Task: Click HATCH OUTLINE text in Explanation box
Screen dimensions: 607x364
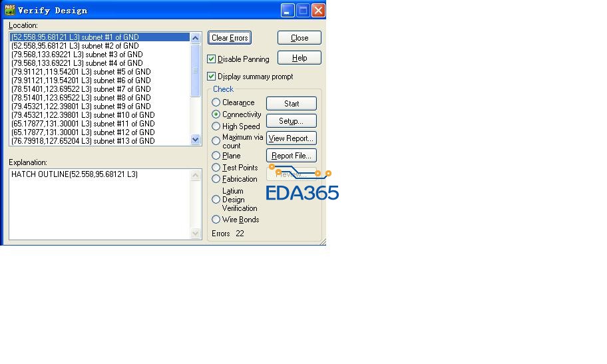Action: pos(75,174)
